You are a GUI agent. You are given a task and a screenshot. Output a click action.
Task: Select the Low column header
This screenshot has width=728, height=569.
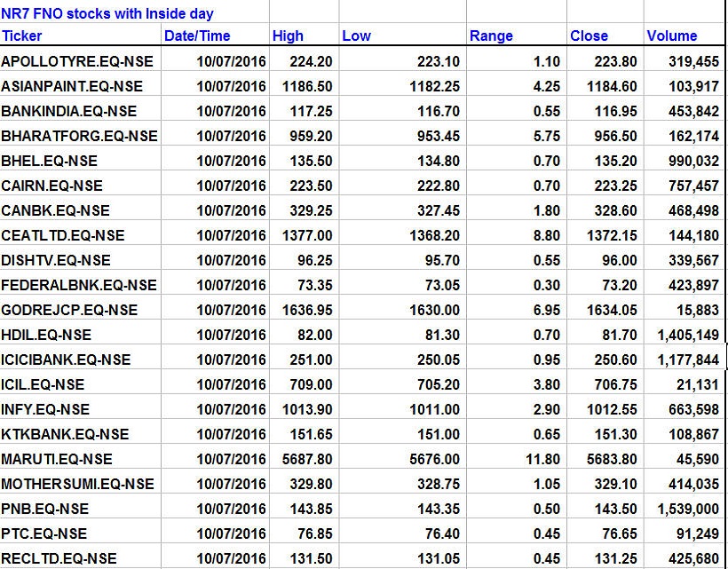click(x=356, y=36)
